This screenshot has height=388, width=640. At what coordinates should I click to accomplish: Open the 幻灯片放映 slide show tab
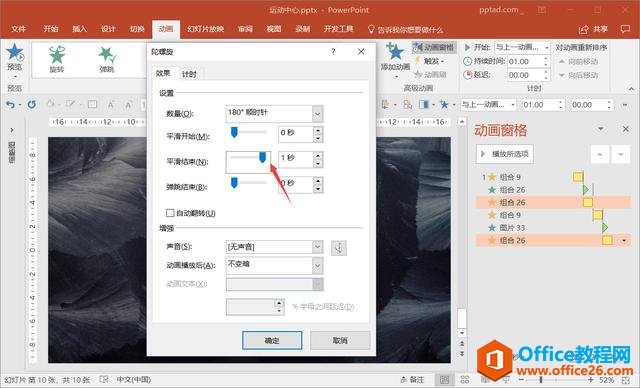pos(206,29)
